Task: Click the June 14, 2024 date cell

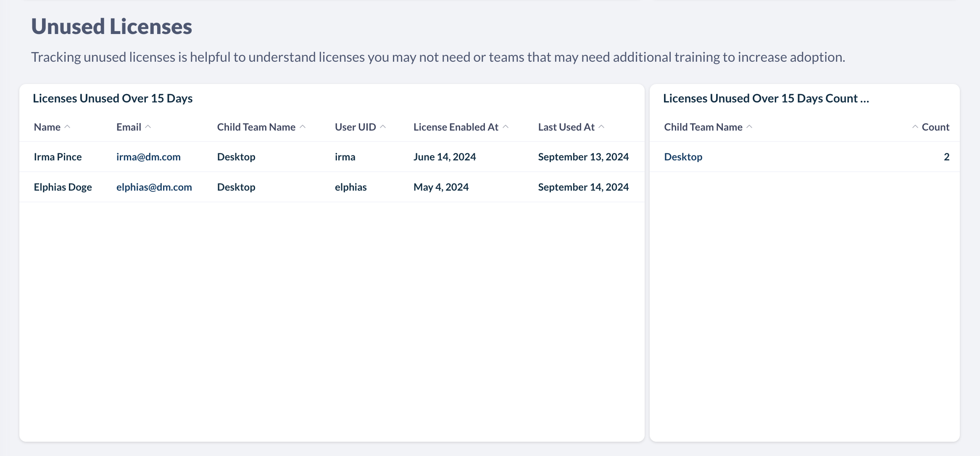Action: (445, 157)
